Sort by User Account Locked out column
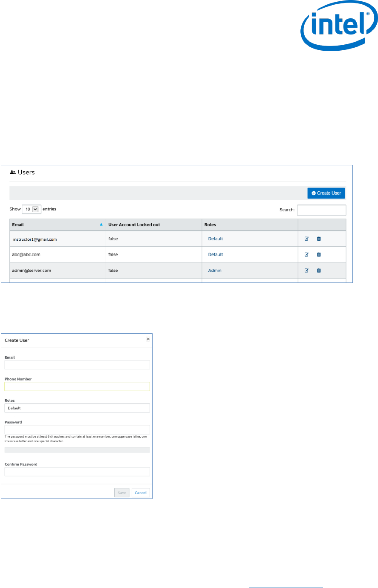This screenshot has height=588, width=378. (x=153, y=225)
